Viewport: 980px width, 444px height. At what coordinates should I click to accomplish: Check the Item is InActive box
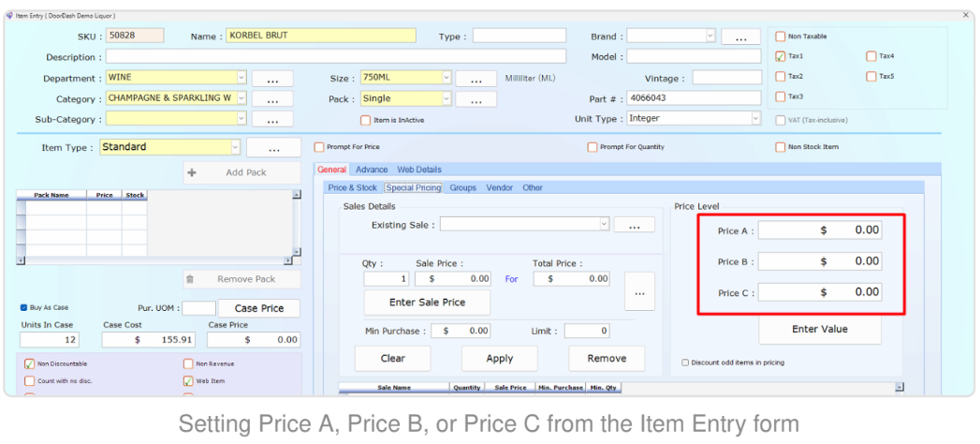[x=365, y=120]
